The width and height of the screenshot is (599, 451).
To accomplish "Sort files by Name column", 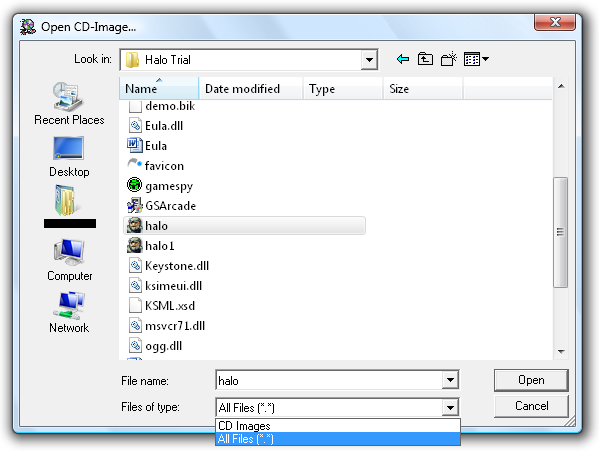I will [x=159, y=89].
